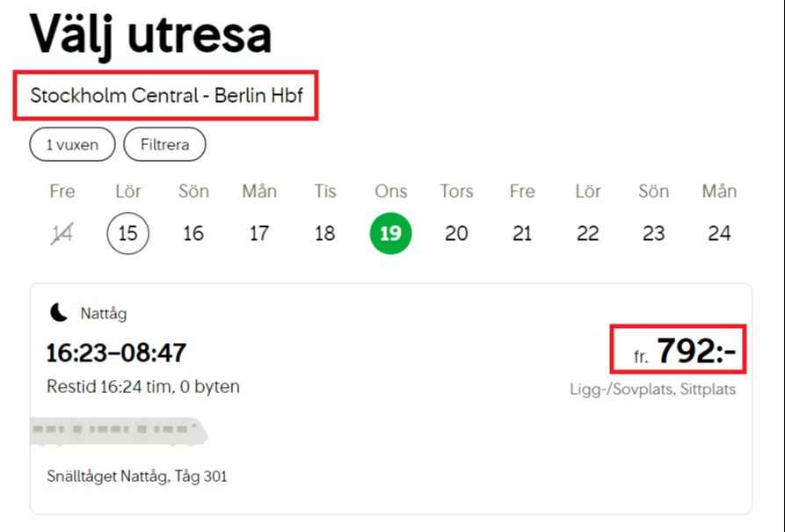Open the Filtrera filter options
Image resolution: width=785 pixels, height=532 pixels.
164,145
